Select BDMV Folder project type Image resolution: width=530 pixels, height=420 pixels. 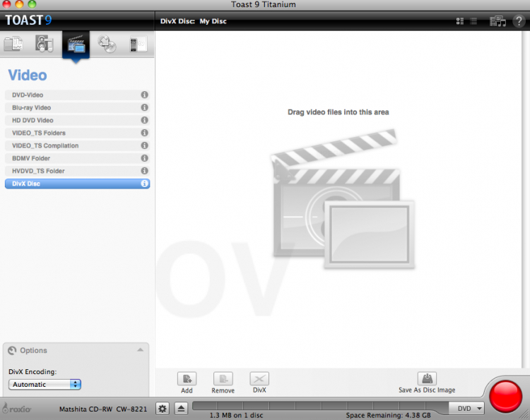[77, 158]
